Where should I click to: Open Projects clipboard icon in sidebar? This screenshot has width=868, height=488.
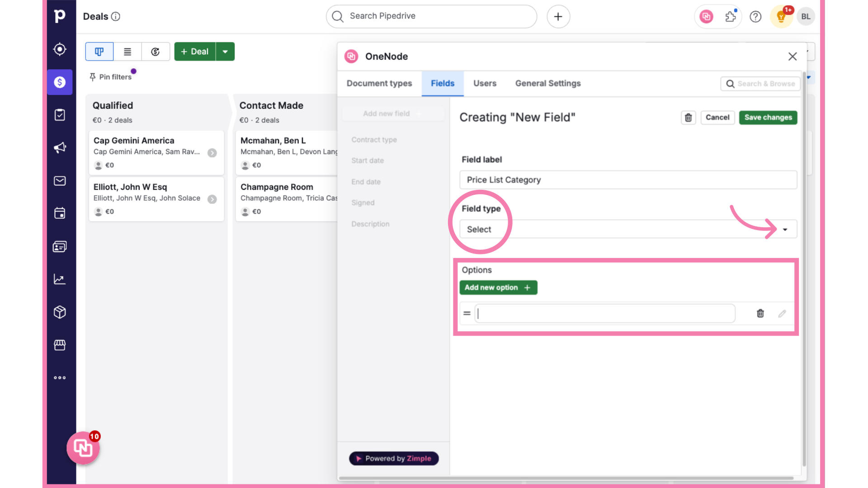coord(60,115)
